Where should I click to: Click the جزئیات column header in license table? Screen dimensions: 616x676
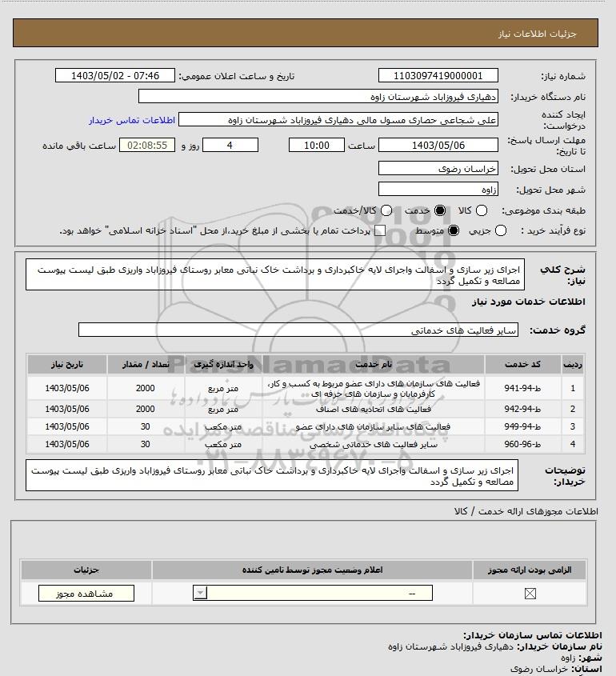point(86,570)
